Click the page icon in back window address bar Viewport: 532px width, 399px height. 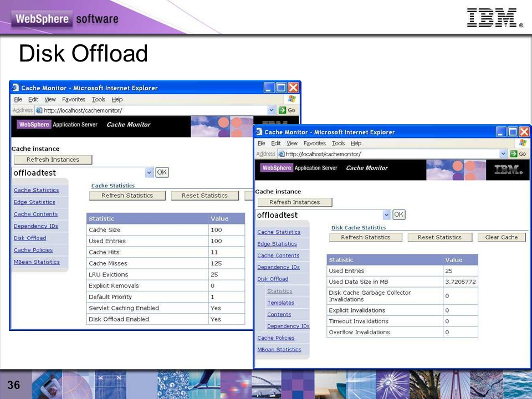(39, 110)
